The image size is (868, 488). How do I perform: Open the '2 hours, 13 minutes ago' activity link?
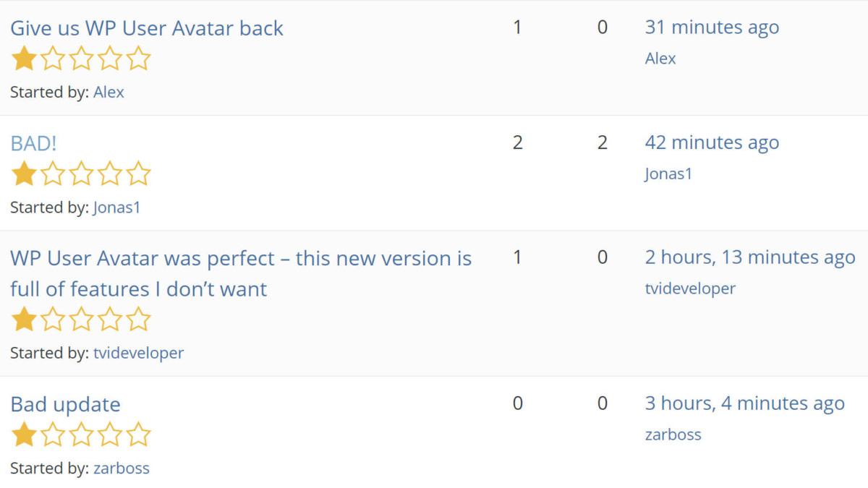click(x=749, y=257)
